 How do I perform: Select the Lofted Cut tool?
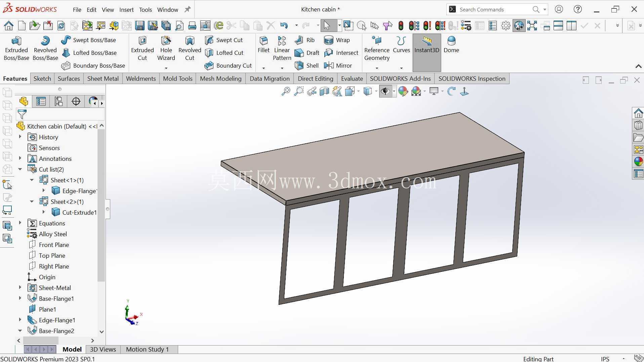[224, 53]
